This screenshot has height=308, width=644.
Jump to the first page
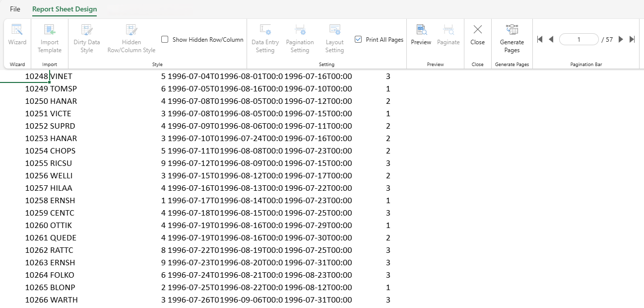540,39
